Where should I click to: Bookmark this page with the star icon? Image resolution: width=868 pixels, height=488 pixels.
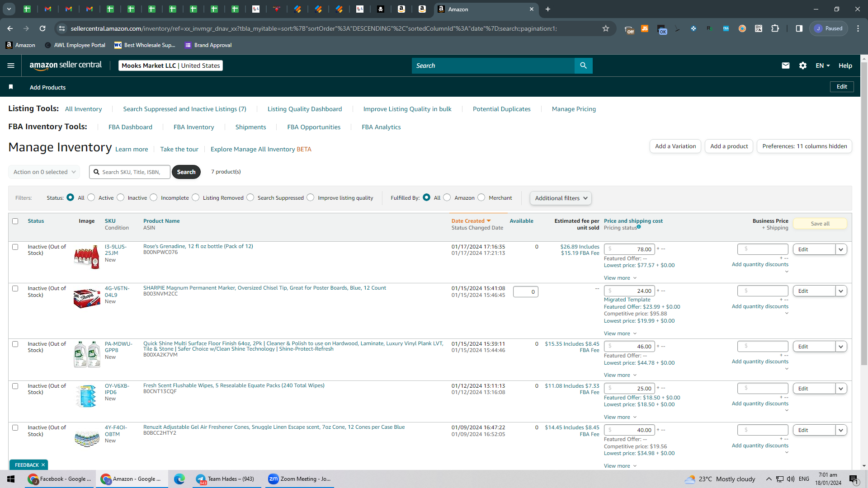(x=606, y=28)
